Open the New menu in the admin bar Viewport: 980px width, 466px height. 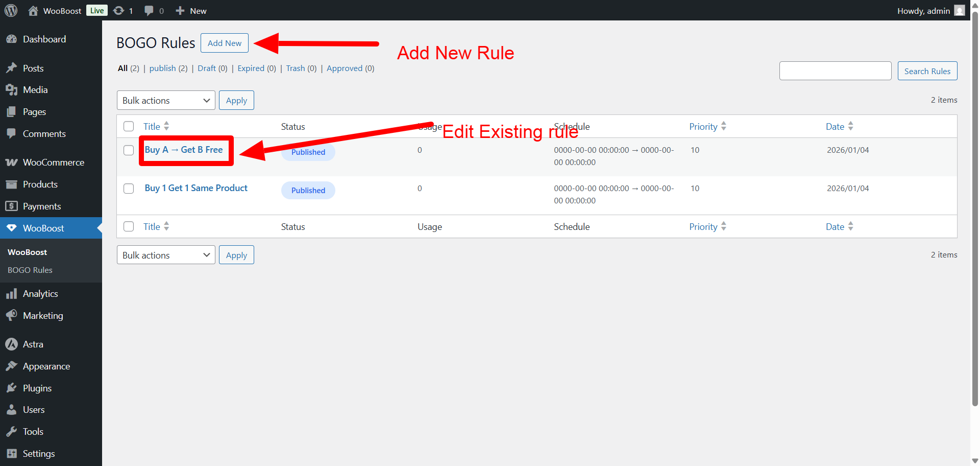[x=191, y=10]
